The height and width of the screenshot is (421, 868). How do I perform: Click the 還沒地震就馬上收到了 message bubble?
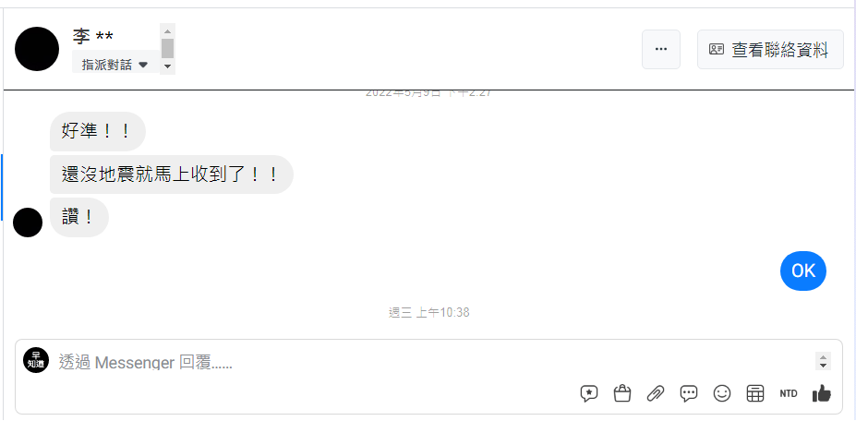171,174
